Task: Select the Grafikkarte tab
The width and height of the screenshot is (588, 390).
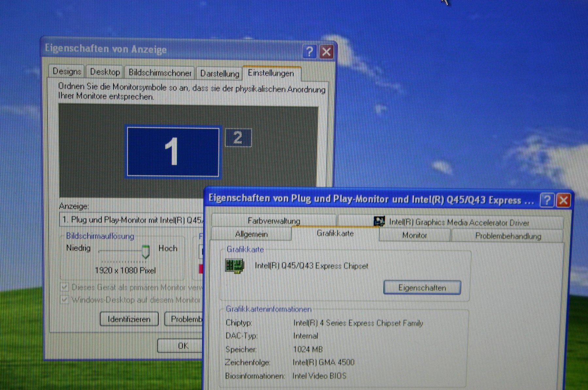Action: click(x=335, y=233)
